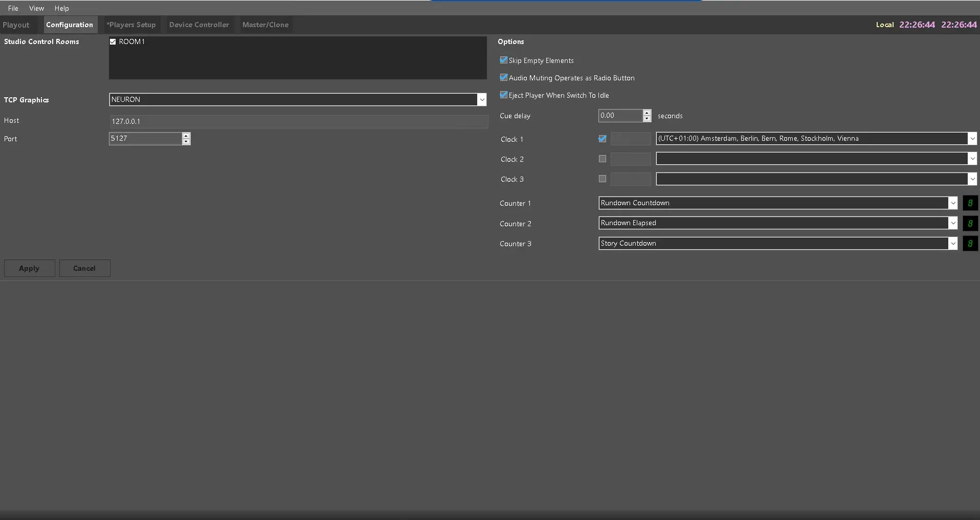Open the View menu
This screenshot has height=520, width=980.
(36, 8)
